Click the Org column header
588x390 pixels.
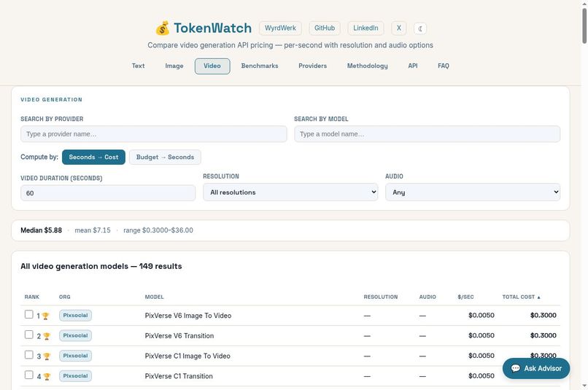pyautogui.click(x=64, y=297)
